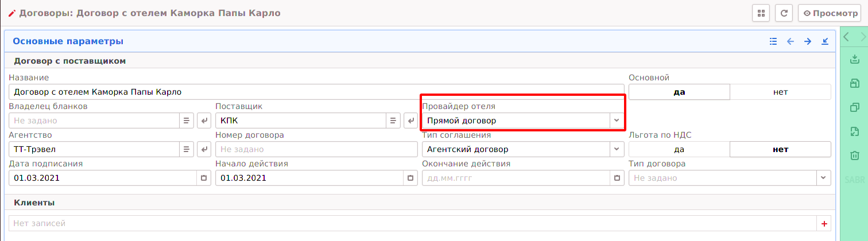This screenshot has height=241, width=868.
Task: Click section list icon in Основные параметры header
Action: 773,41
